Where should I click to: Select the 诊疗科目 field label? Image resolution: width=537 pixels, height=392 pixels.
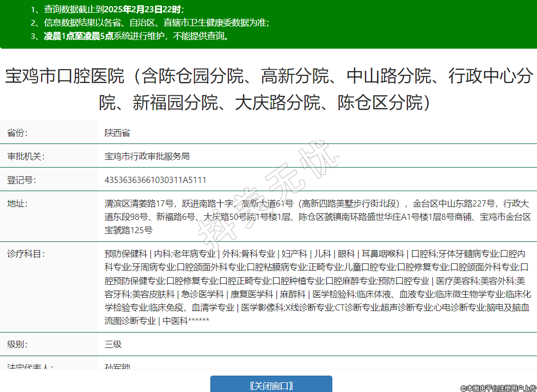pos(26,254)
